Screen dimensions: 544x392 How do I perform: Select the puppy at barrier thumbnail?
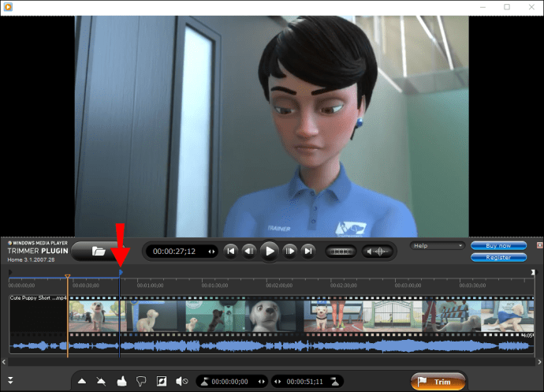coord(451,316)
